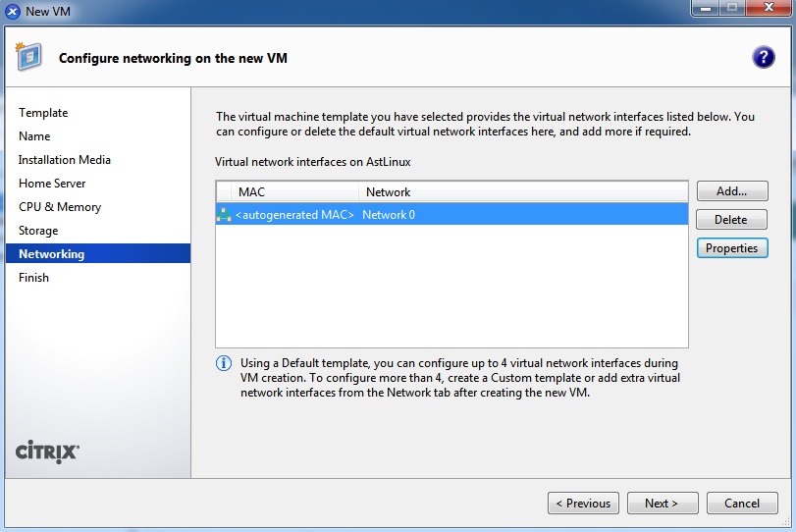Switch to the Storage step
The image size is (796, 532).
38,231
